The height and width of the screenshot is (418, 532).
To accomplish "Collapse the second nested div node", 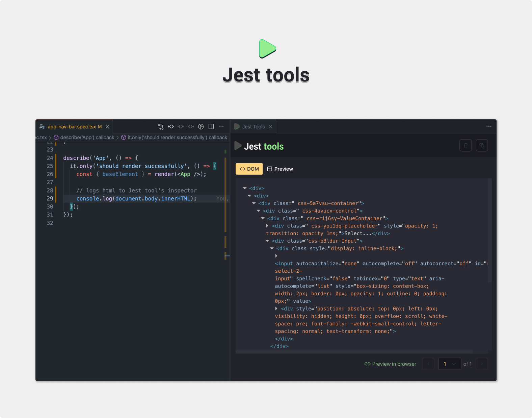I will tap(249, 196).
